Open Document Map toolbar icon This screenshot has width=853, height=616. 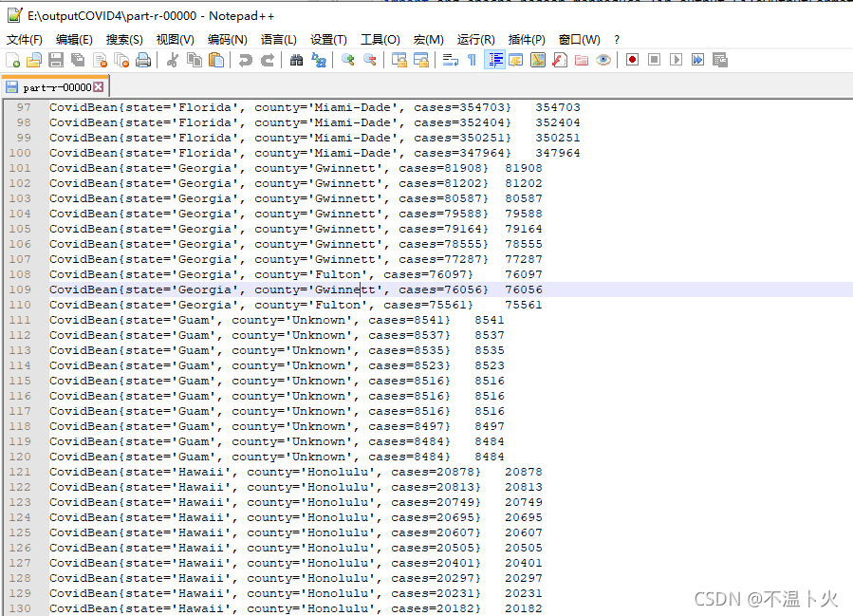point(538,60)
